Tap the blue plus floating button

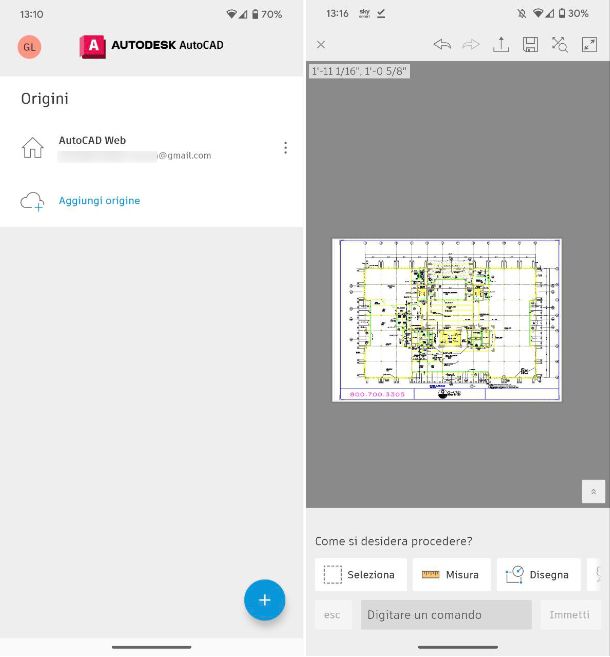(264, 600)
